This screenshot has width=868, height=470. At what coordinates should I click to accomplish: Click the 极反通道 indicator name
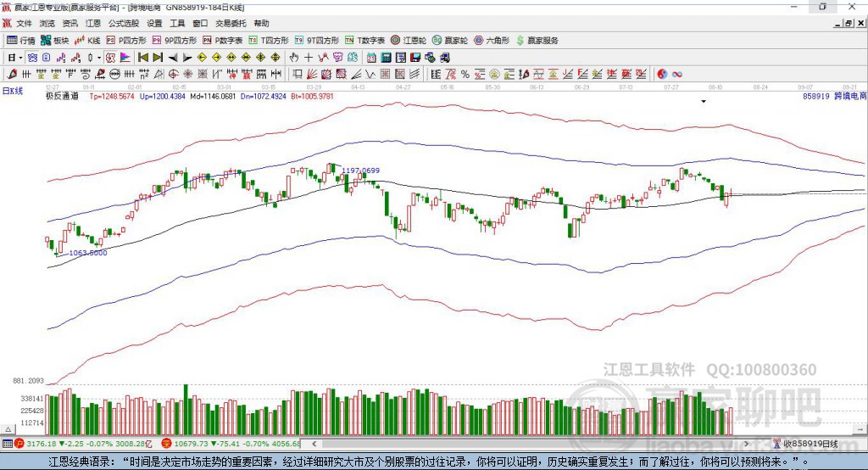[x=62, y=97]
